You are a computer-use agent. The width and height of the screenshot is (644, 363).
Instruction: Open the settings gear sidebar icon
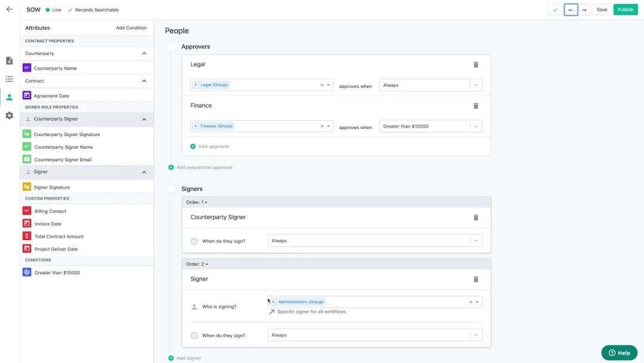(x=9, y=116)
